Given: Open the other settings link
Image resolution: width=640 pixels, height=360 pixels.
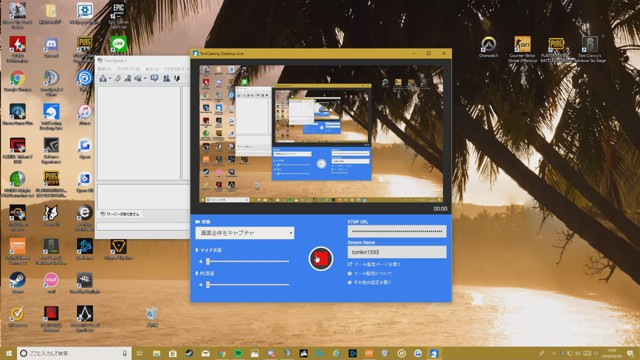Looking at the screenshot, I should (370, 282).
